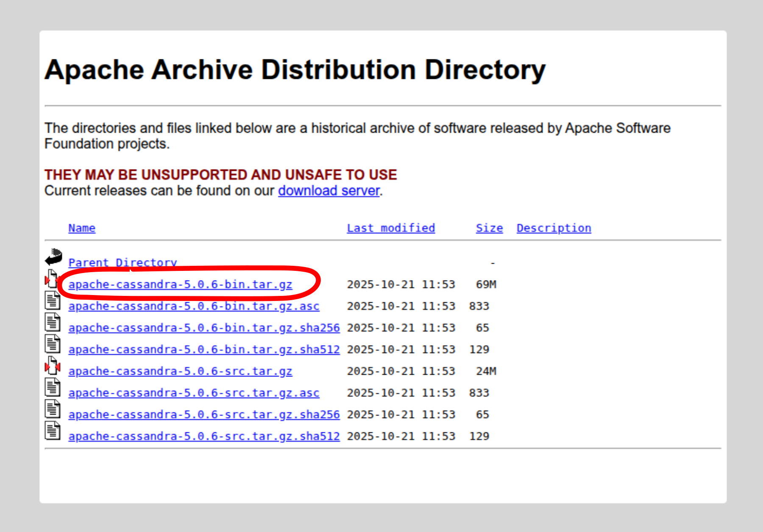Click the document icon beside src.tar.gz.asc
Screen dimensions: 763x532
53,387
